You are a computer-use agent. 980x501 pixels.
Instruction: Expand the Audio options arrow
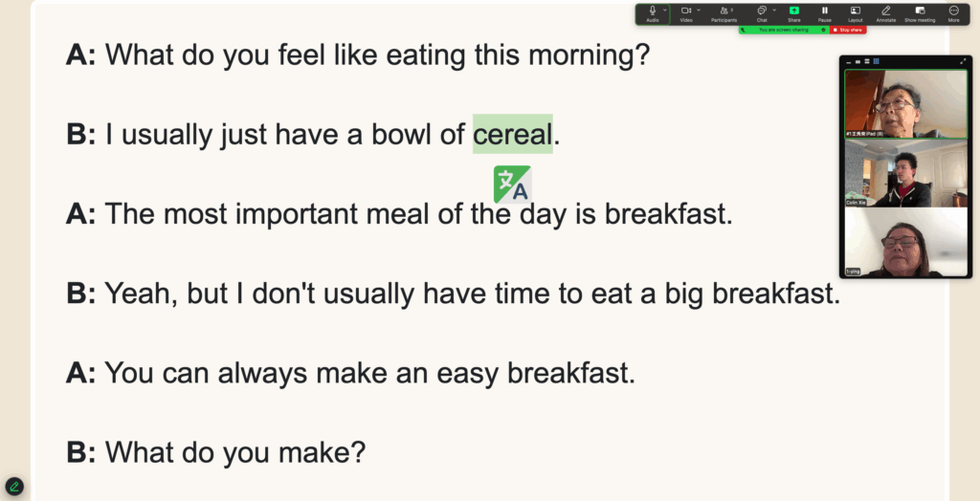coord(664,10)
